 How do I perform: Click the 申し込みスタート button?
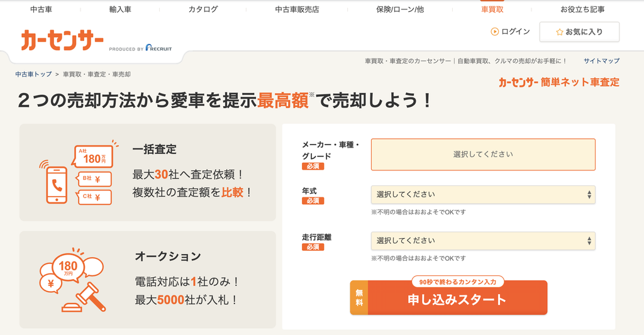[x=448, y=298]
